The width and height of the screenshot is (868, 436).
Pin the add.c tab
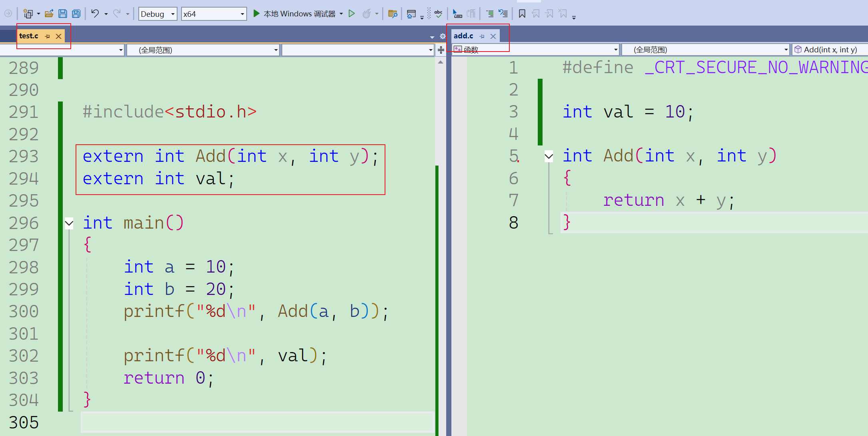tap(482, 36)
